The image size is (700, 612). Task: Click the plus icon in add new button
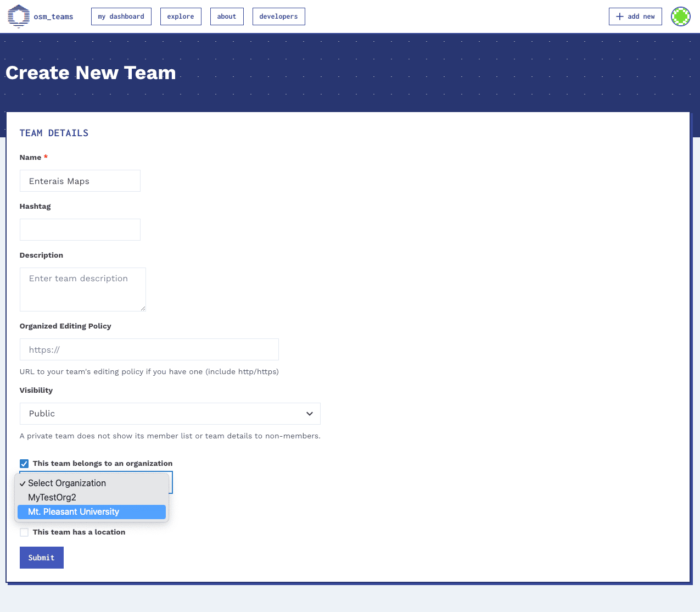(619, 16)
